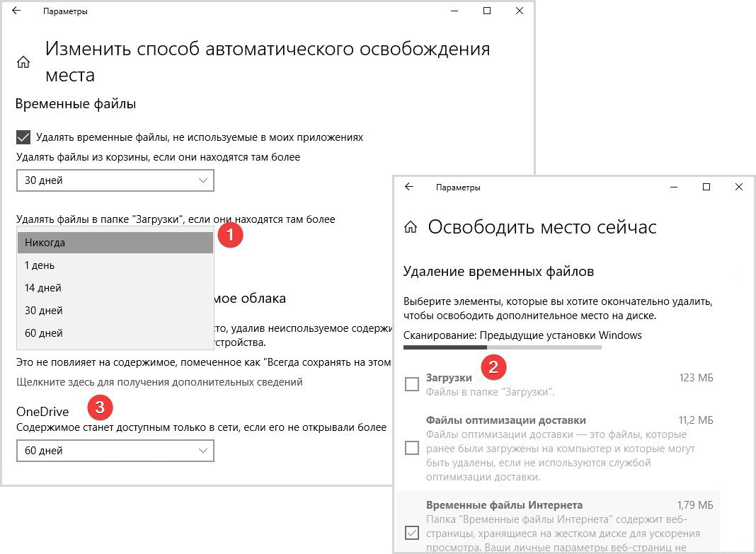Click home icon beside Освободить место сейчас
The height and width of the screenshot is (554, 756).
click(411, 227)
